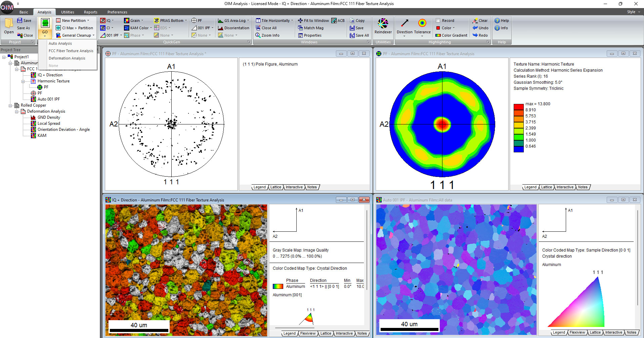
Task: Switch to the Reports ribbon tab
Action: tap(90, 12)
